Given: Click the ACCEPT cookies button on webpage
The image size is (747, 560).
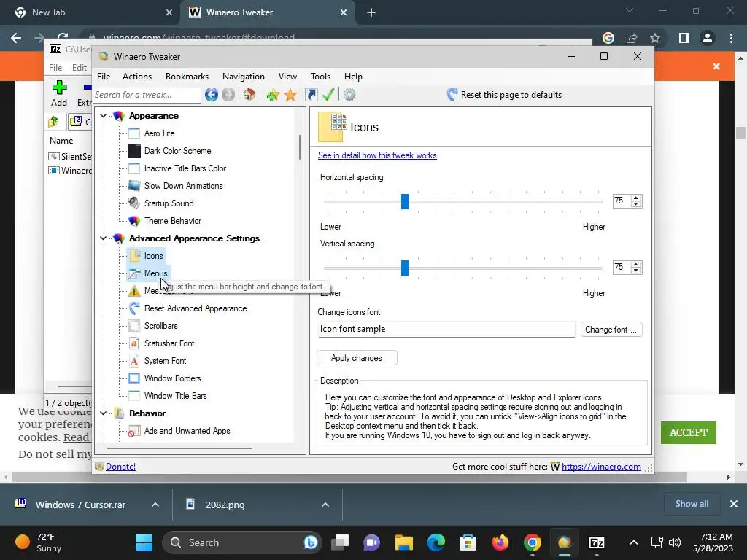Looking at the screenshot, I should click(x=689, y=433).
